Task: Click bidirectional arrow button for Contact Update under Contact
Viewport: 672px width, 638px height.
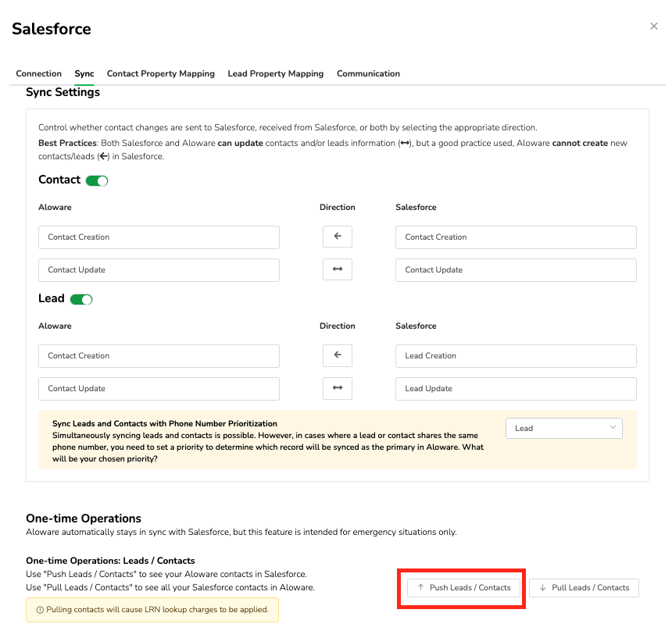Action: click(x=338, y=269)
